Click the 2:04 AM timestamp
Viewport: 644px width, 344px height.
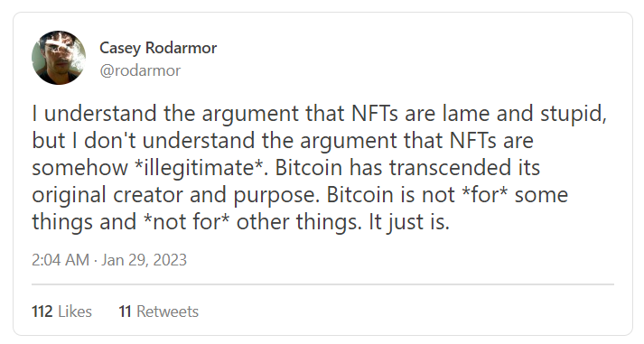(x=61, y=260)
